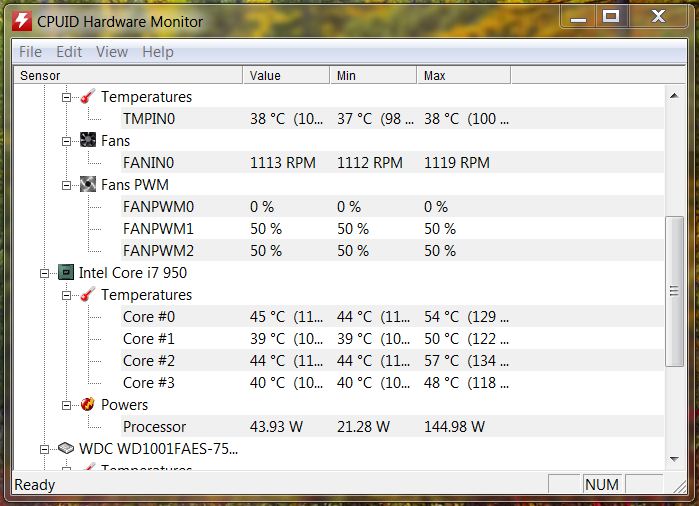
Task: Click Core #3 max 48 °C value
Action: pos(466,383)
